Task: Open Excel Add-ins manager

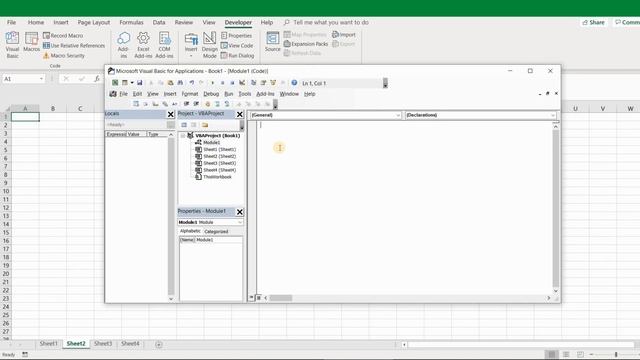Action: 143,45
